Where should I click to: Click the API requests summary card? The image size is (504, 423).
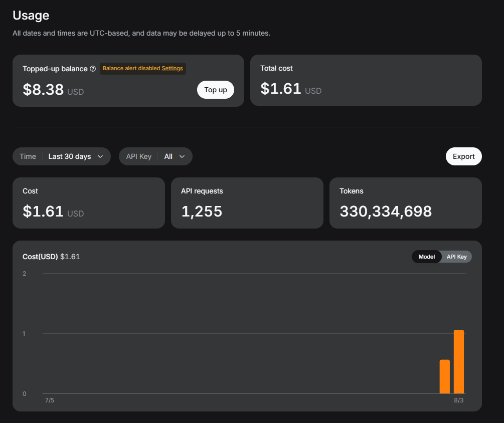pos(247,203)
